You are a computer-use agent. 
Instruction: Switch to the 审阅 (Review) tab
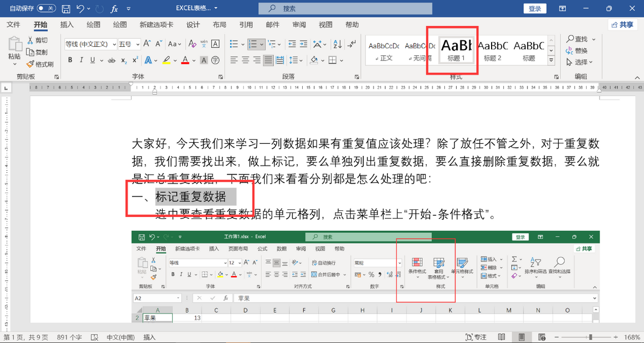point(299,25)
